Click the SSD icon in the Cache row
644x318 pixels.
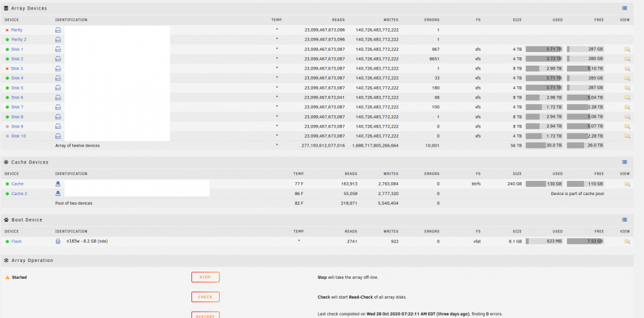pyautogui.click(x=58, y=184)
